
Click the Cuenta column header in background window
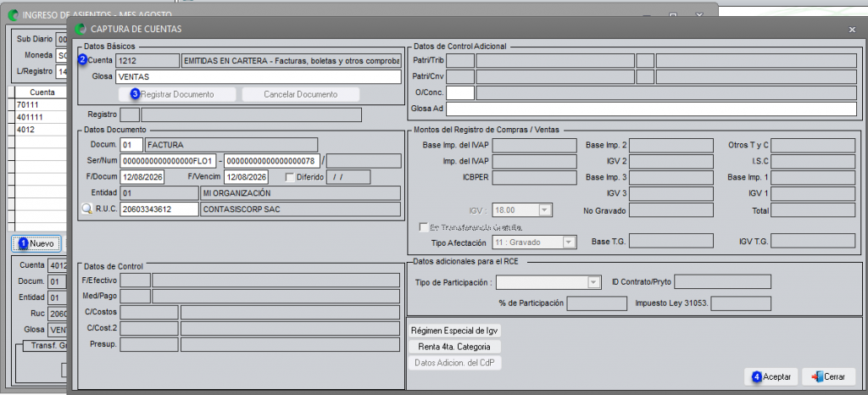tap(42, 92)
